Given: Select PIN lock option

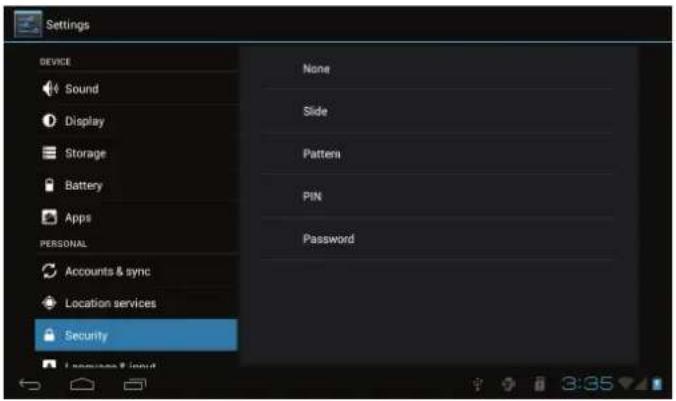Looking at the screenshot, I should click(x=438, y=196).
